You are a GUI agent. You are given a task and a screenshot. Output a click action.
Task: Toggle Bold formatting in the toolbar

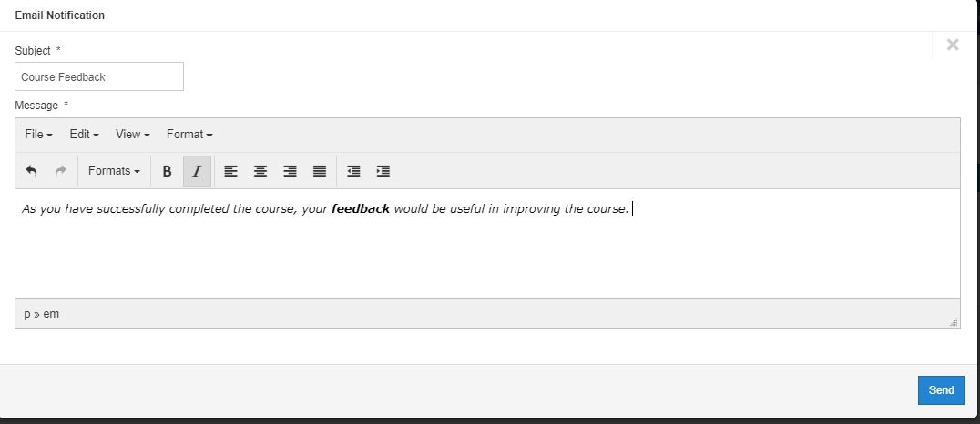[x=167, y=171]
